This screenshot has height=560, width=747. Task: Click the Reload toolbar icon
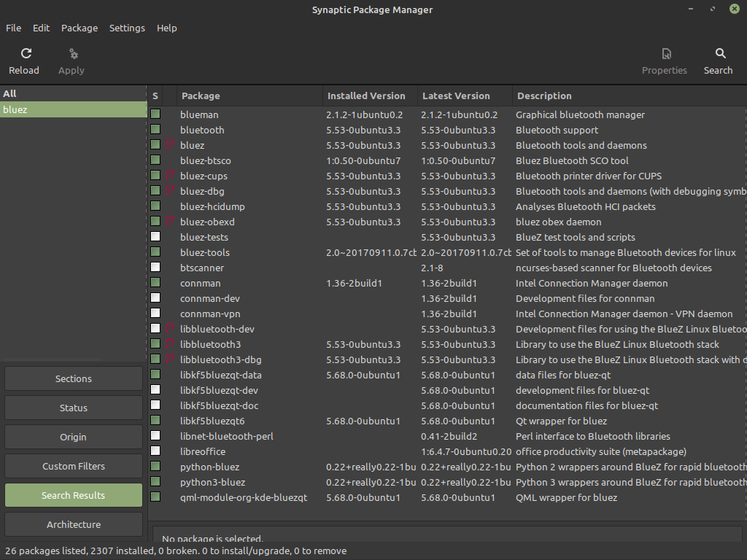point(26,54)
